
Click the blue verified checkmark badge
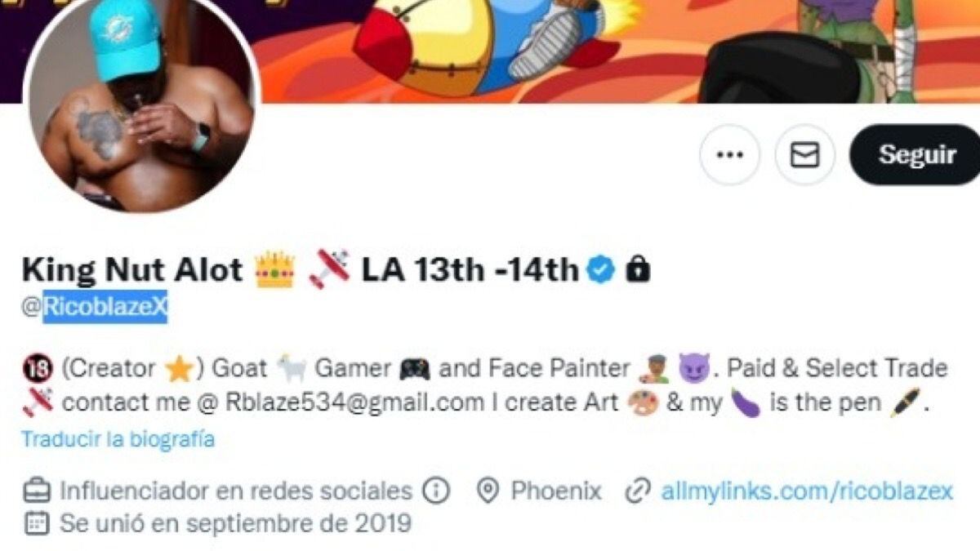click(602, 269)
